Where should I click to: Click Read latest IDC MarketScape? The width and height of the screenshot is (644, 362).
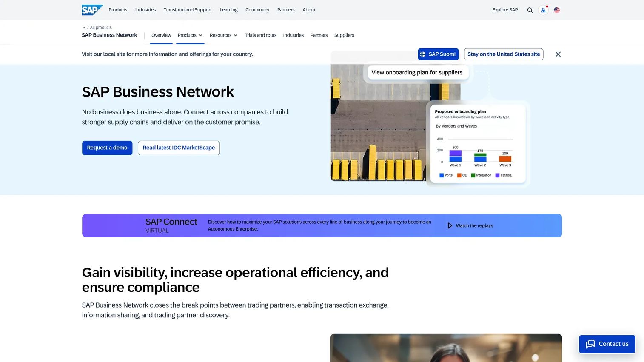pos(179,148)
